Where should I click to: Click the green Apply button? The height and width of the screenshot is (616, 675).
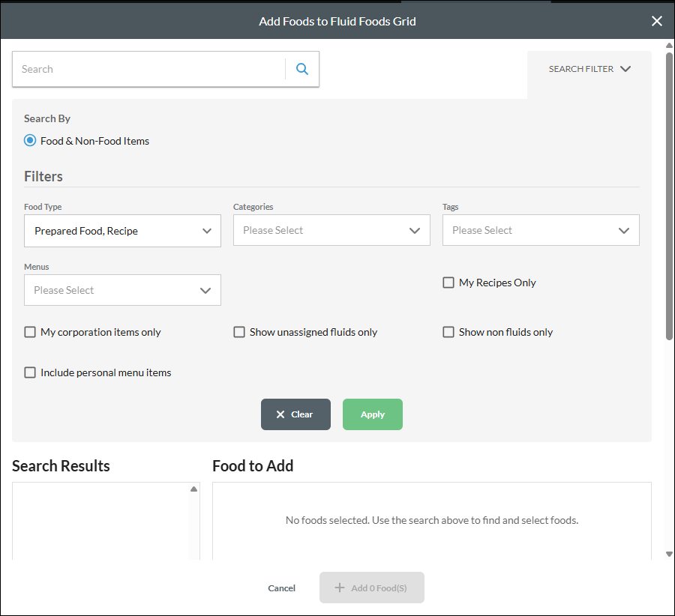(x=372, y=414)
